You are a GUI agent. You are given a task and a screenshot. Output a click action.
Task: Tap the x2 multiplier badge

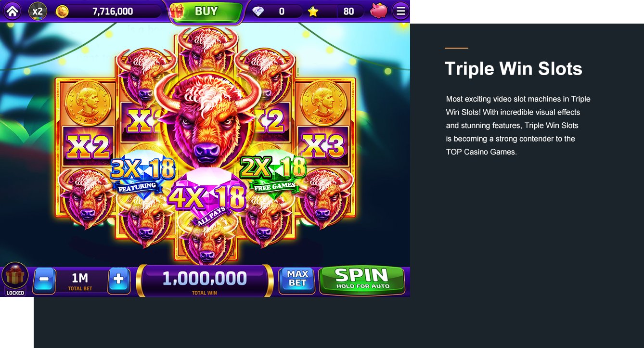tap(38, 11)
